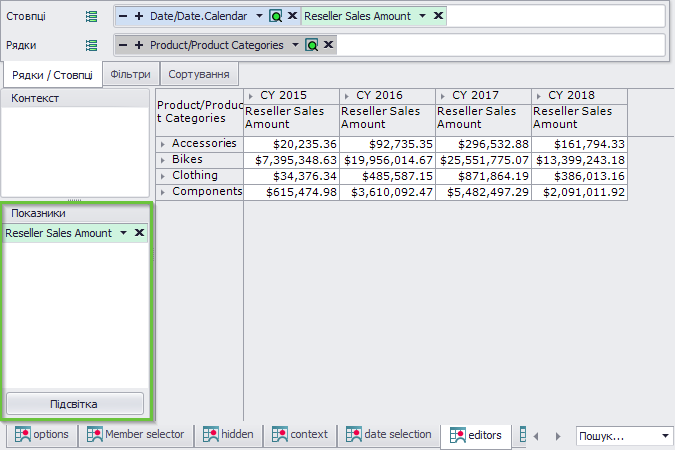Image resolution: width=675 pixels, height=450 pixels.
Task: Select cell $2,091,011.92
Action: coord(579,192)
